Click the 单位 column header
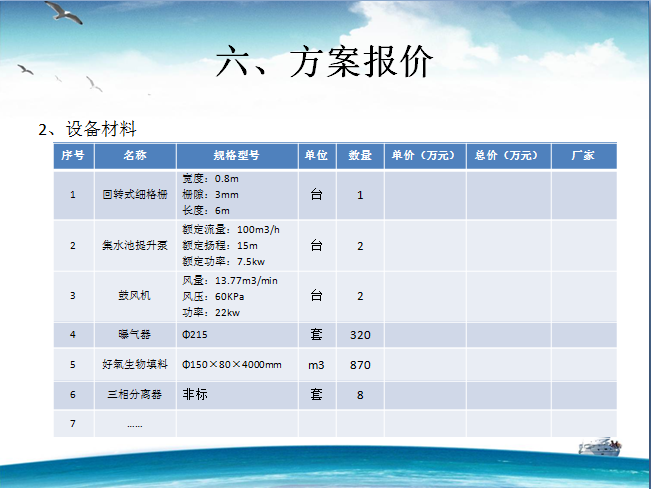 pos(317,156)
